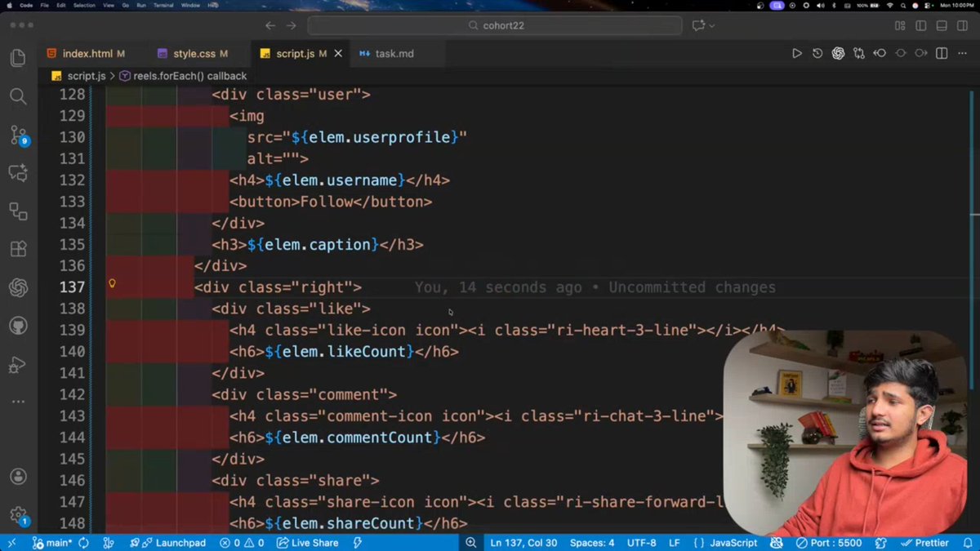980x551 pixels.
Task: Open the ChatGPT extension icon in the toolbar
Action: click(838, 53)
